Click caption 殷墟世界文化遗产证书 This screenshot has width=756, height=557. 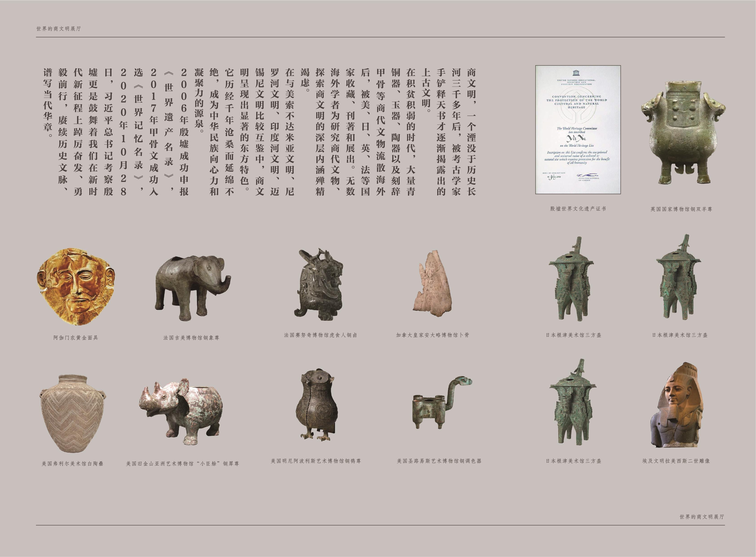tap(578, 209)
